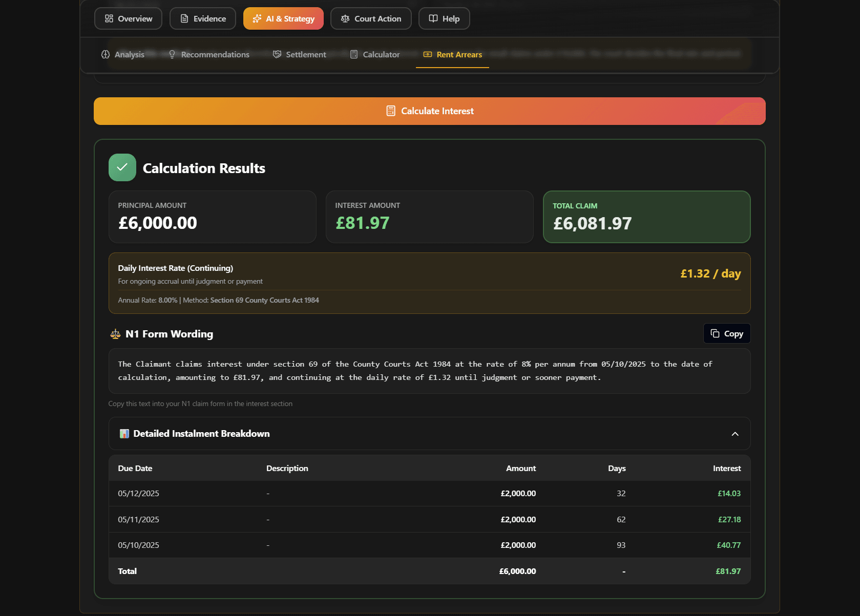Image resolution: width=860 pixels, height=616 pixels.
Task: Click the sparkle icon on AI & Strategy tab
Action: point(257,18)
